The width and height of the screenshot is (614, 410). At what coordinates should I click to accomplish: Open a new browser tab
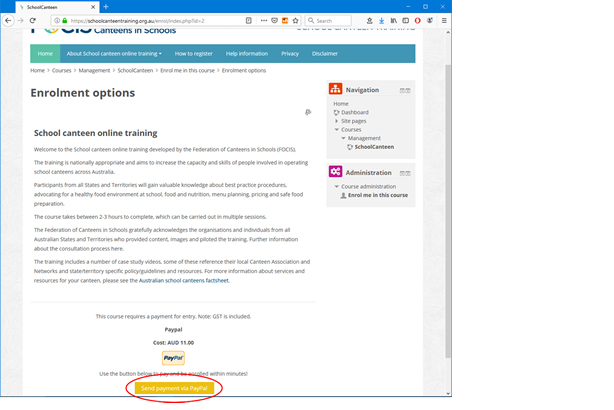click(106, 6)
